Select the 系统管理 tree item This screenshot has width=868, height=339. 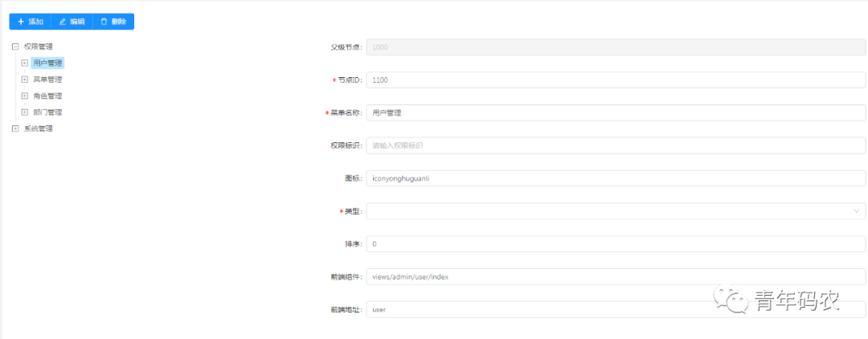coord(39,129)
